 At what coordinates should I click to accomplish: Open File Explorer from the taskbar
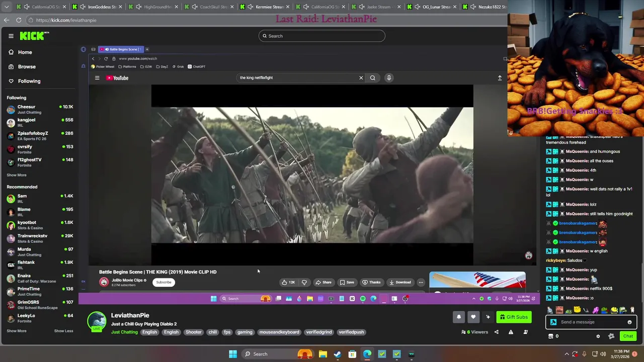[x=323, y=354]
